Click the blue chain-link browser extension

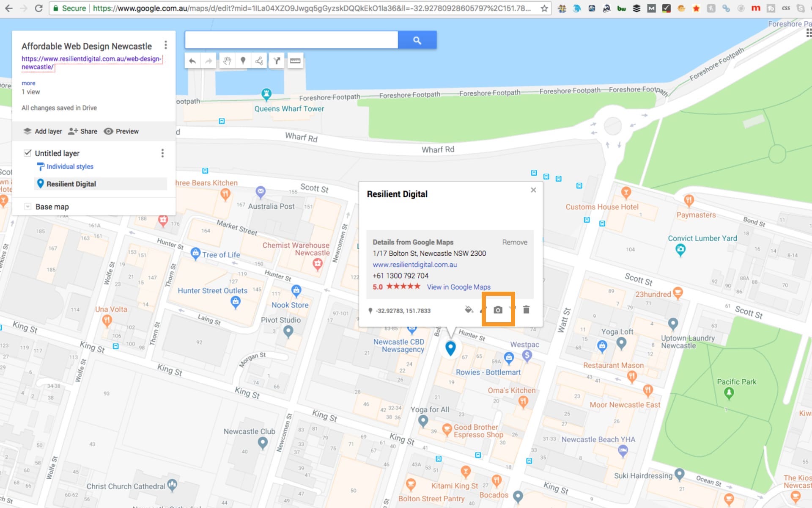click(726, 8)
